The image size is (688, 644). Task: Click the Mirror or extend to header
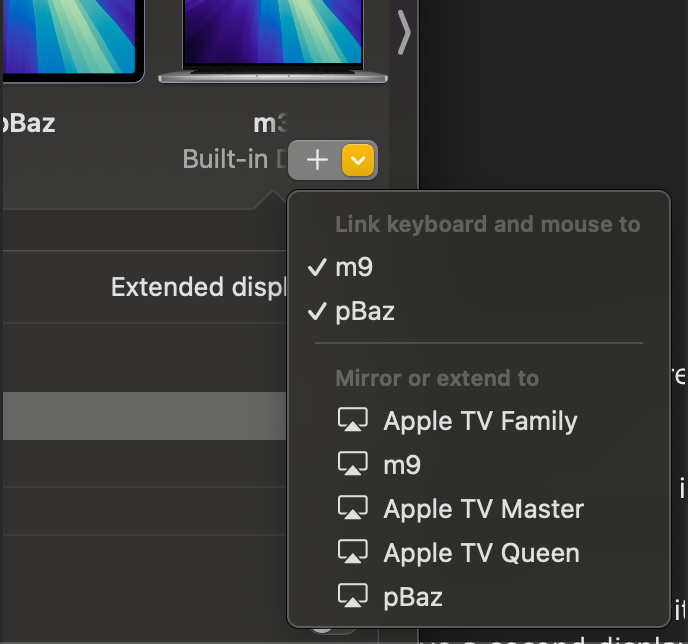click(x=437, y=378)
